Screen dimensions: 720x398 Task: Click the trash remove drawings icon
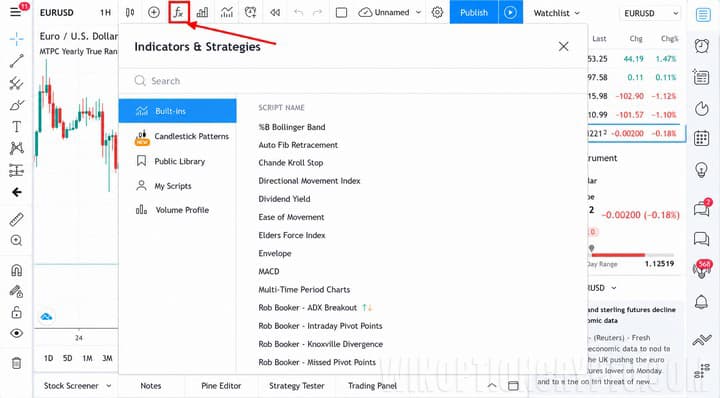pos(17,363)
